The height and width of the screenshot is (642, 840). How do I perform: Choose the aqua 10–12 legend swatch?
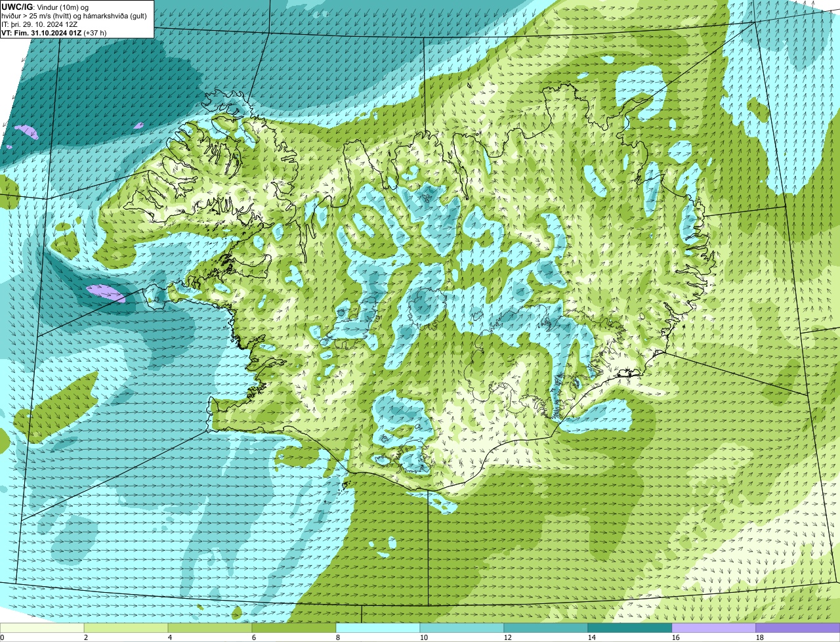(462, 628)
